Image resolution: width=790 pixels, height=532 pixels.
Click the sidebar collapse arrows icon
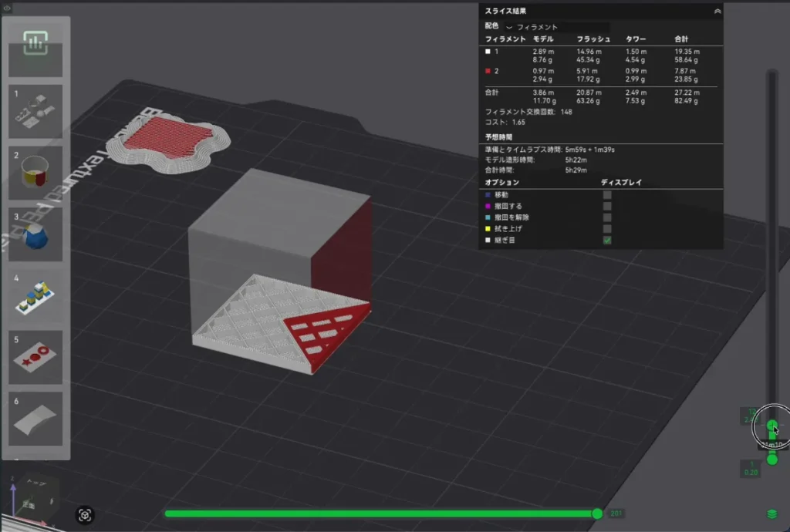click(x=7, y=8)
